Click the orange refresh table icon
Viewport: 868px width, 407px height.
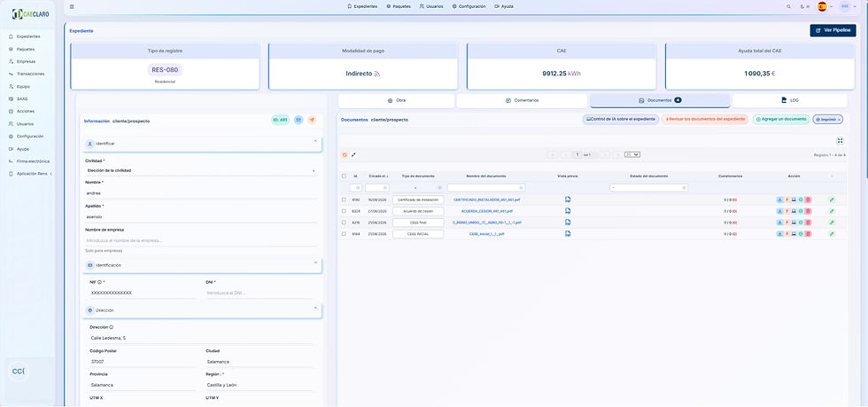pos(345,154)
